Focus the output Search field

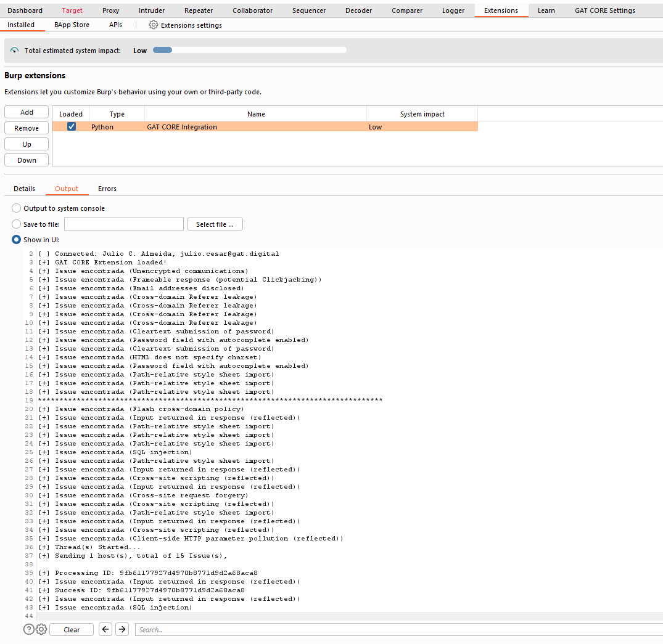click(x=399, y=629)
